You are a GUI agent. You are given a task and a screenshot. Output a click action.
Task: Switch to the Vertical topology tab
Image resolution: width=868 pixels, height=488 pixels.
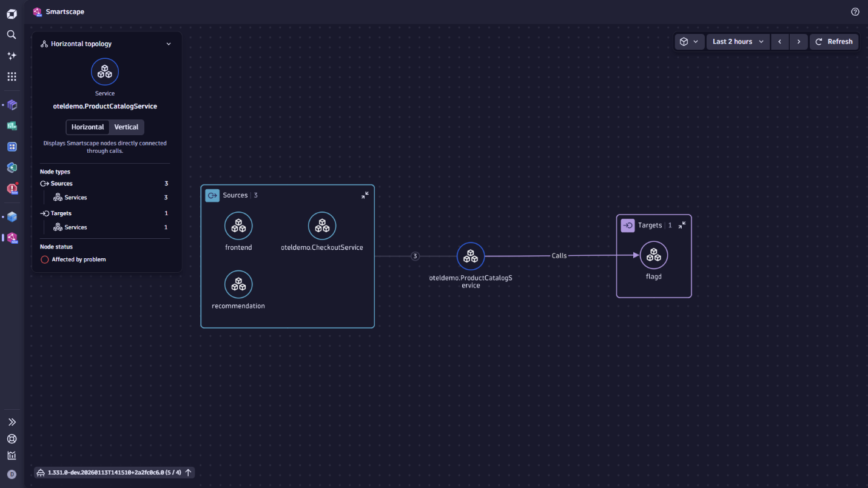(x=126, y=127)
